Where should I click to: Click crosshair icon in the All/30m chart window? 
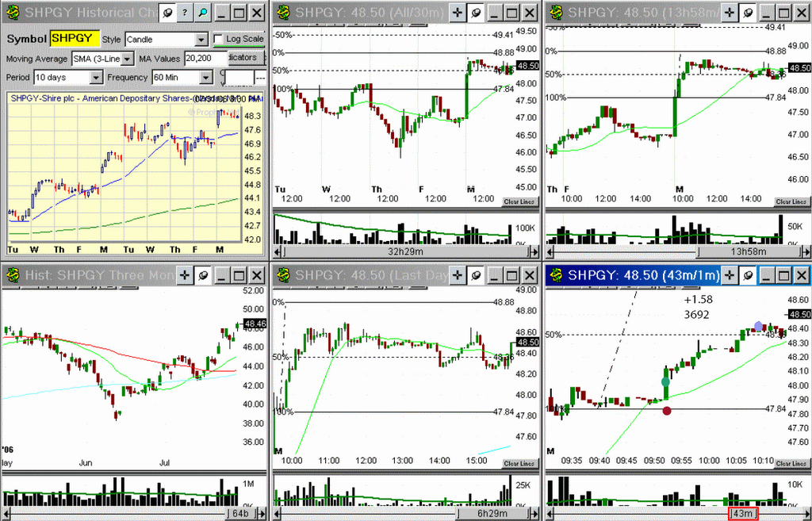458,13
